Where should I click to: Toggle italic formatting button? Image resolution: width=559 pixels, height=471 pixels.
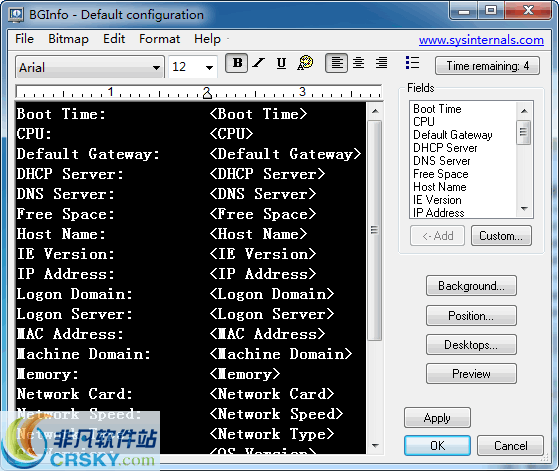tap(259, 63)
